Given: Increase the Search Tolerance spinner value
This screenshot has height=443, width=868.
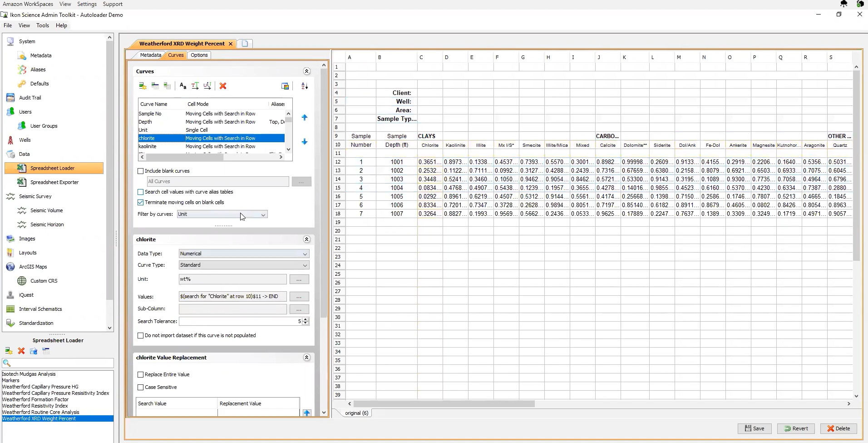Looking at the screenshot, I should pyautogui.click(x=306, y=319).
